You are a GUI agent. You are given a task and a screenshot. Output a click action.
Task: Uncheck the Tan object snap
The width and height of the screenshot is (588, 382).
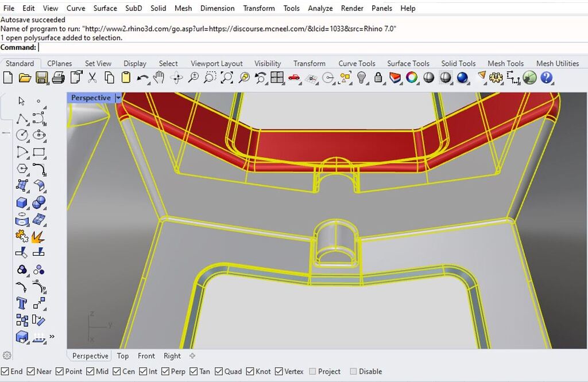[x=192, y=371]
